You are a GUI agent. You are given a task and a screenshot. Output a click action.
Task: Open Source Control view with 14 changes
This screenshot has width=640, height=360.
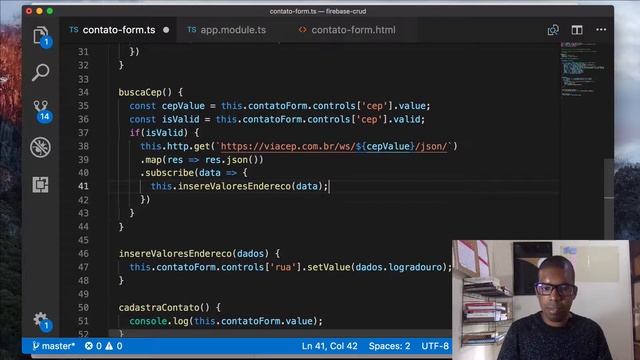pos(41,110)
